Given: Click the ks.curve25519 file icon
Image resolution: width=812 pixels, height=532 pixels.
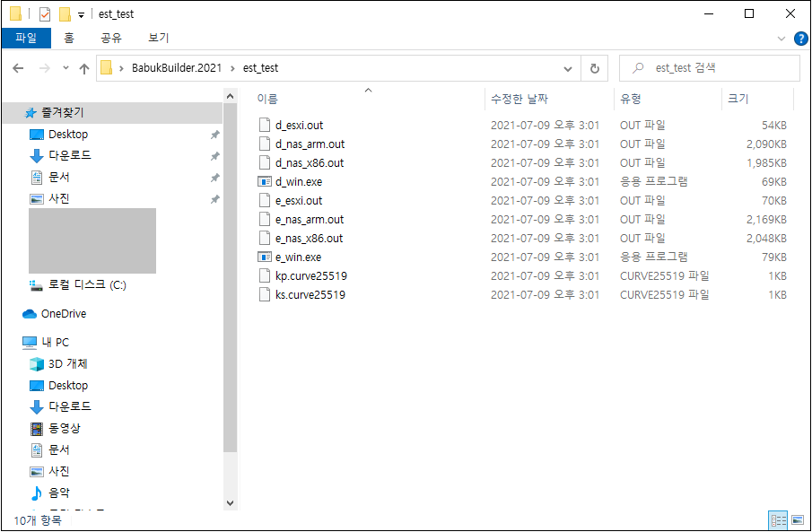Looking at the screenshot, I should click(265, 295).
